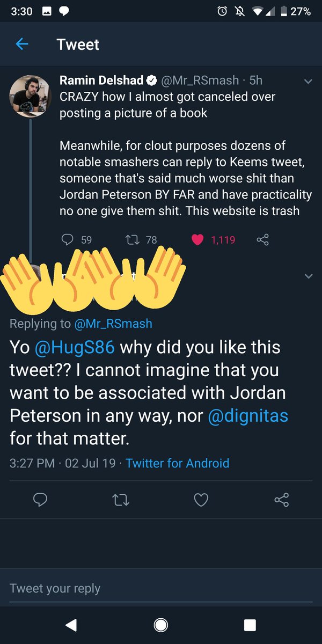
Task: Share the main tweet
Action: (x=281, y=500)
